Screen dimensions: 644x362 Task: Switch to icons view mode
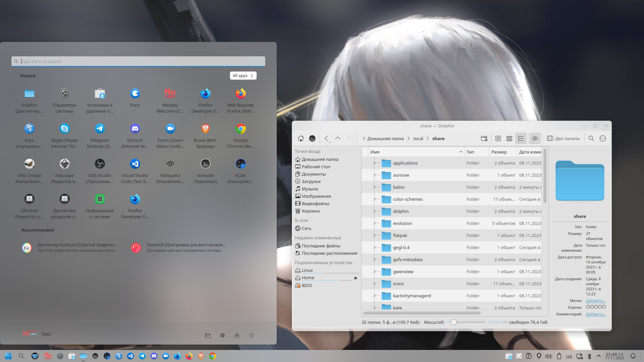498,138
